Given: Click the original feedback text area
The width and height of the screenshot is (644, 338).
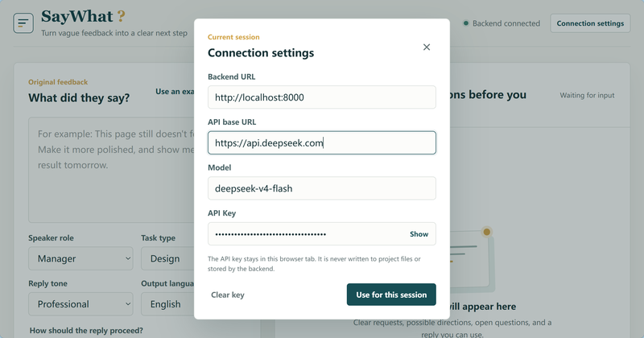Looking at the screenshot, I should tap(111, 170).
